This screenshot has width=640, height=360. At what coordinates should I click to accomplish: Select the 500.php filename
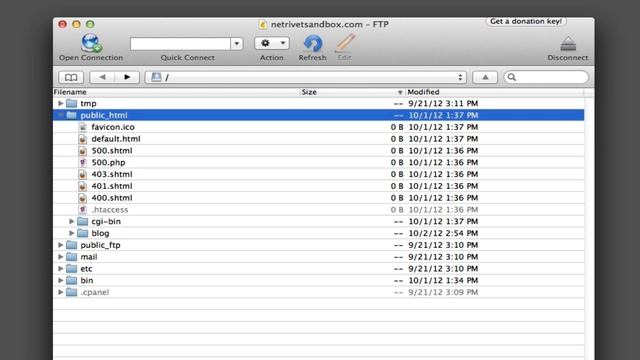click(108, 162)
